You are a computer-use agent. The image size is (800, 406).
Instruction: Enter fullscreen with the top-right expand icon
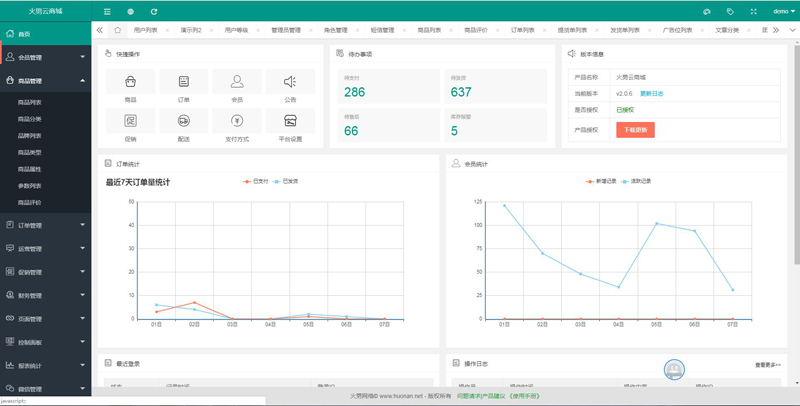coord(754,11)
